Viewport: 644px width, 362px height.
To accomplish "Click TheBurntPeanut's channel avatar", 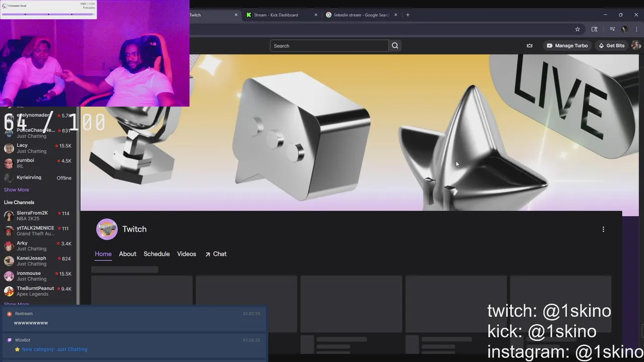I will 9,291.
